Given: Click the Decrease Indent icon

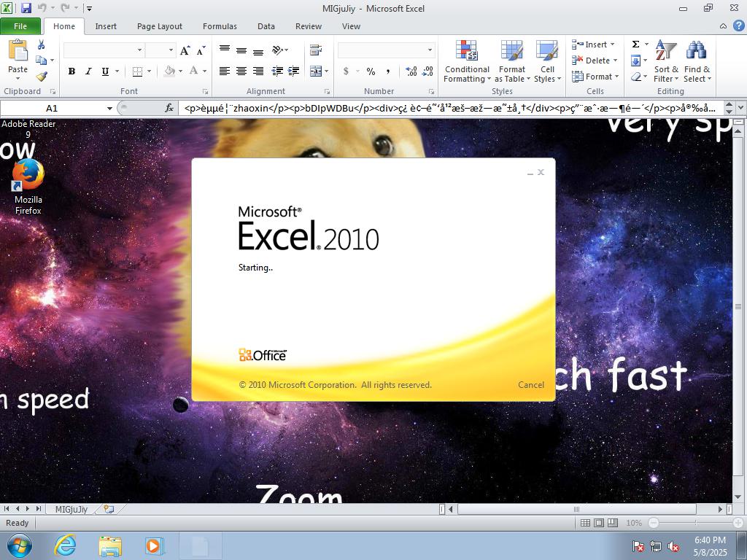Looking at the screenshot, I should pos(277,71).
